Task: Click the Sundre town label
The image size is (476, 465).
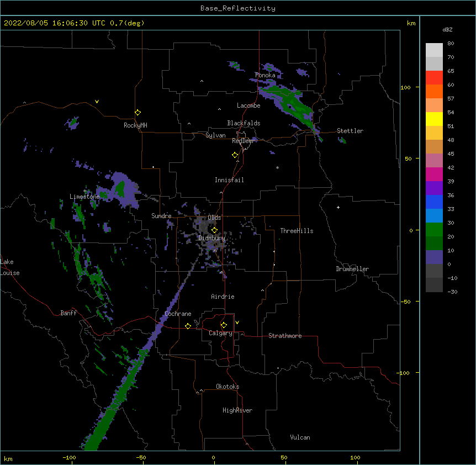Action: [161, 216]
